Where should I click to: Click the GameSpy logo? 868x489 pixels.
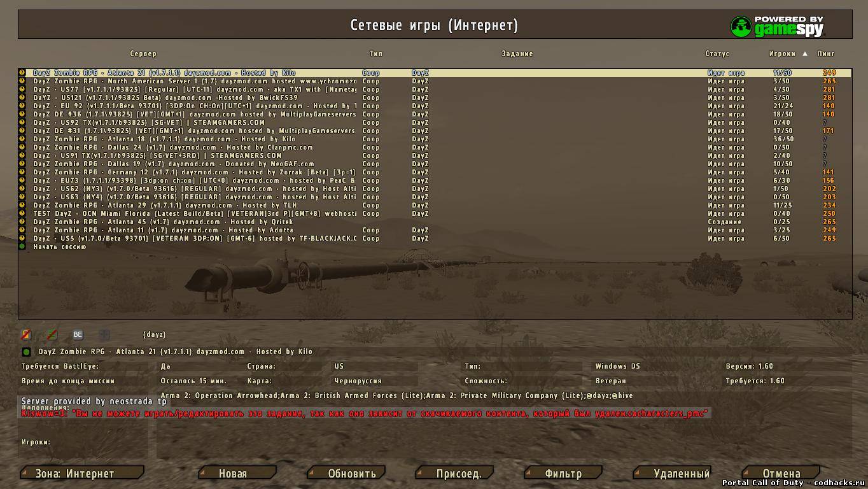(777, 26)
